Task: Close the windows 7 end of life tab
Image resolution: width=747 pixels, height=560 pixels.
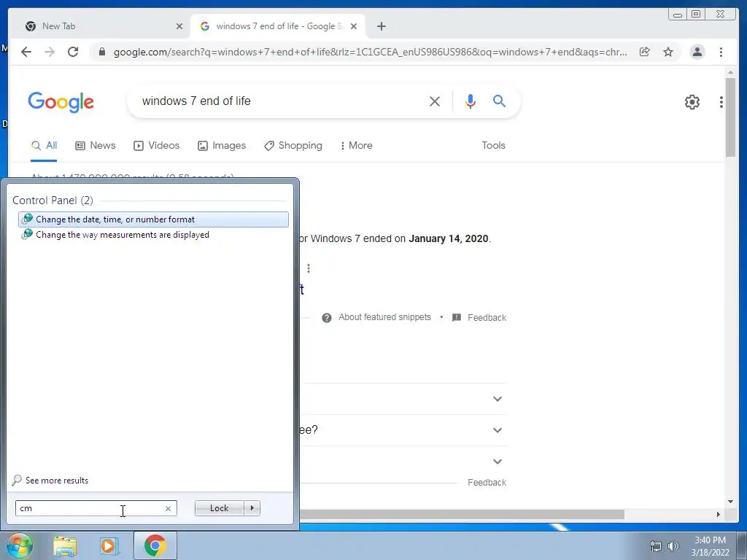Action: (354, 26)
